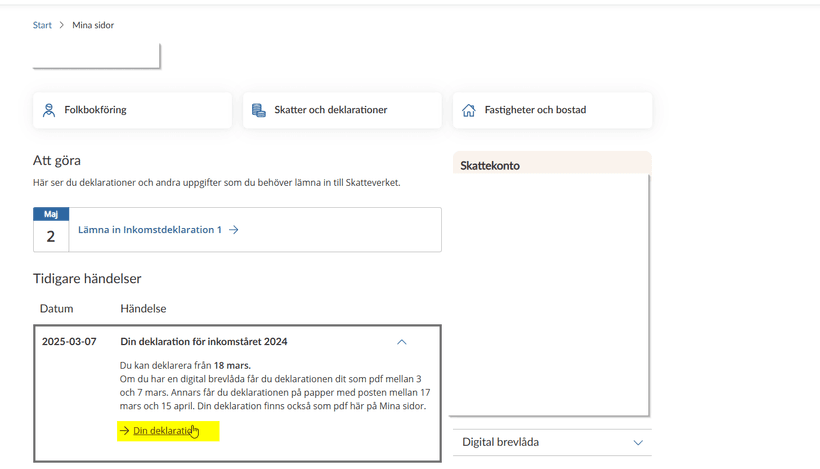Click the person icon in Folkbokföring card
This screenshot has width=820, height=469.
49,110
